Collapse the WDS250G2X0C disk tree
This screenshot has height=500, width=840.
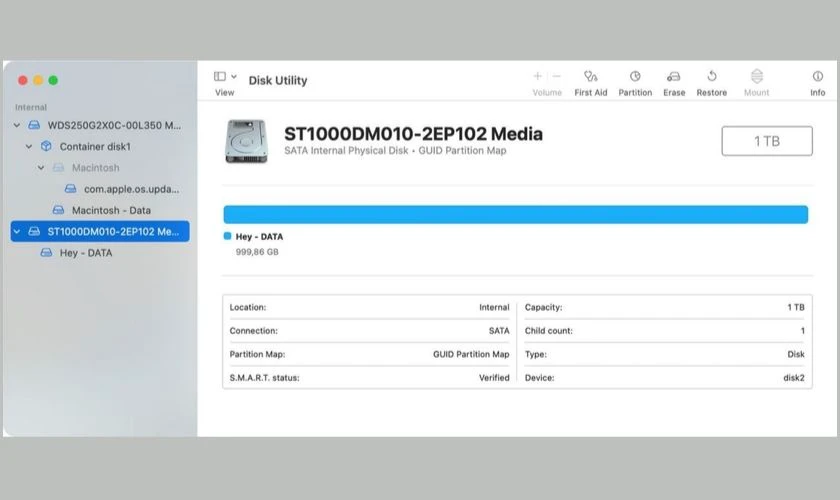click(x=17, y=125)
